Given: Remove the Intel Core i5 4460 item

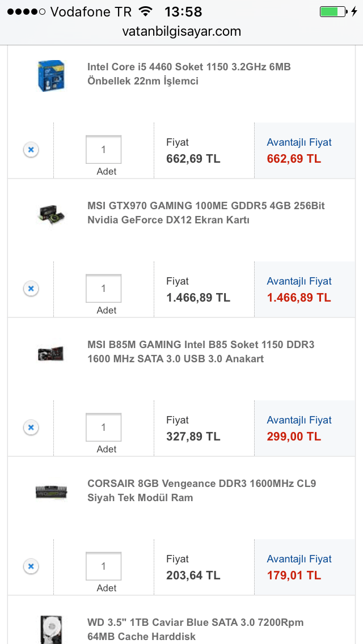Looking at the screenshot, I should click(x=31, y=150).
